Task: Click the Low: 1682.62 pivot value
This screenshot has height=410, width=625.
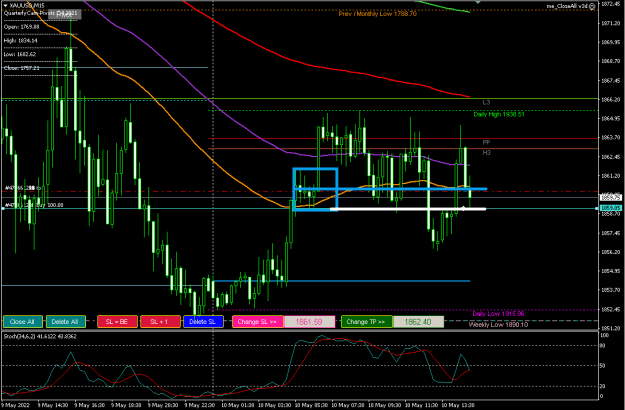Action: (20, 54)
